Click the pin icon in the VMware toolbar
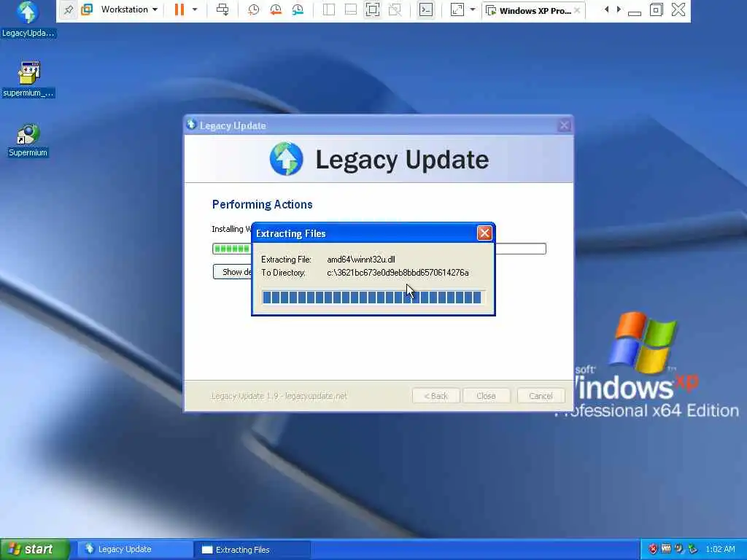The height and width of the screenshot is (560, 747). coord(68,9)
